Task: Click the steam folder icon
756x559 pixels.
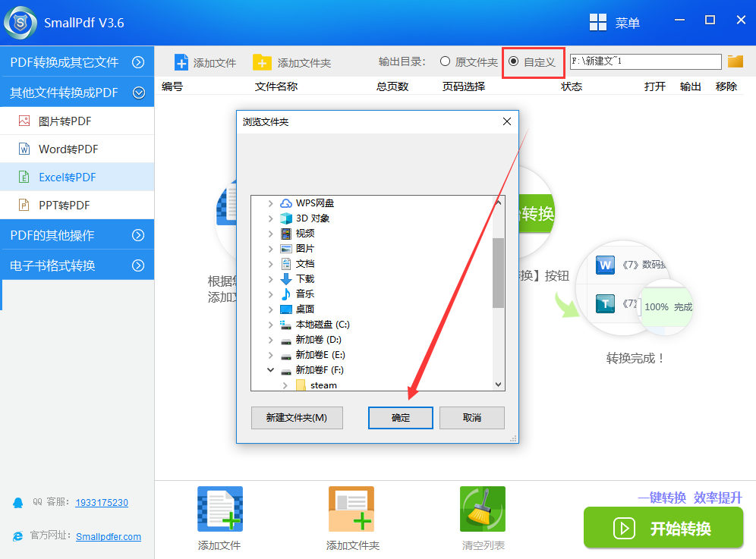Action: [x=301, y=385]
